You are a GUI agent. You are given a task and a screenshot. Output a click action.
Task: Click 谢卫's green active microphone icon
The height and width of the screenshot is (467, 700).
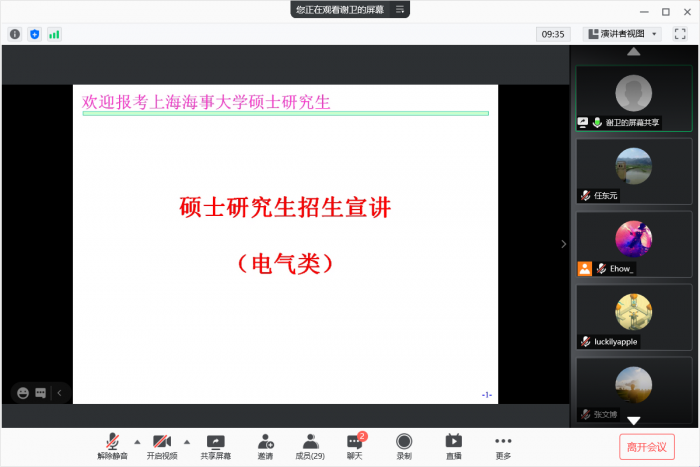click(597, 122)
